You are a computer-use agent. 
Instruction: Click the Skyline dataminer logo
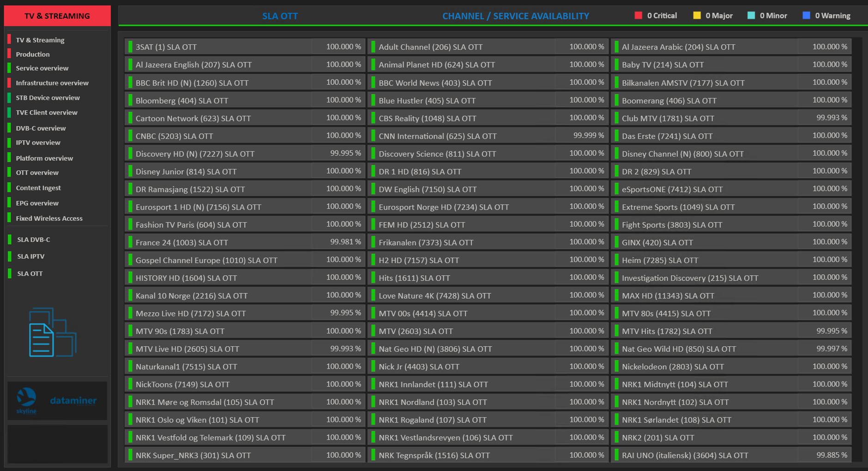point(57,401)
